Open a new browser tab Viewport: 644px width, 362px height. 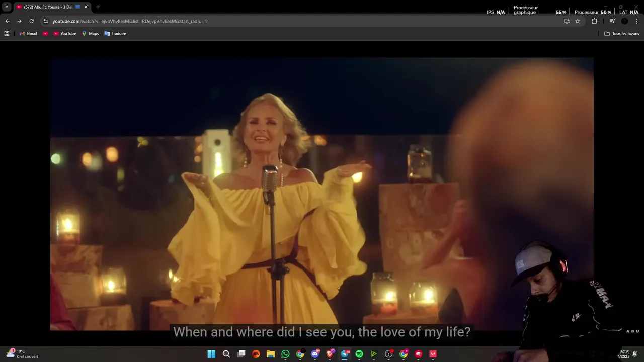coord(98,7)
